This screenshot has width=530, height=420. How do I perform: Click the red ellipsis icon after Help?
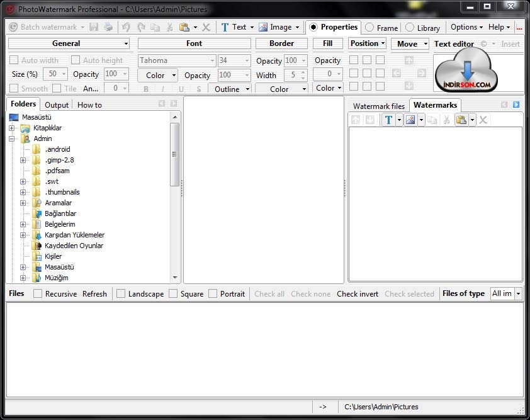pos(519,28)
